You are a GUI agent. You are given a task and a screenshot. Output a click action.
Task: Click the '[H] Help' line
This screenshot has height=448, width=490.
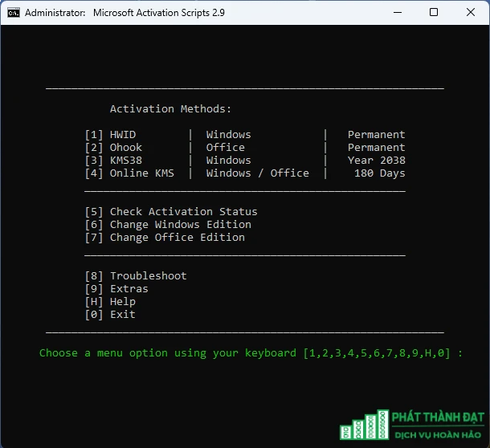point(110,302)
